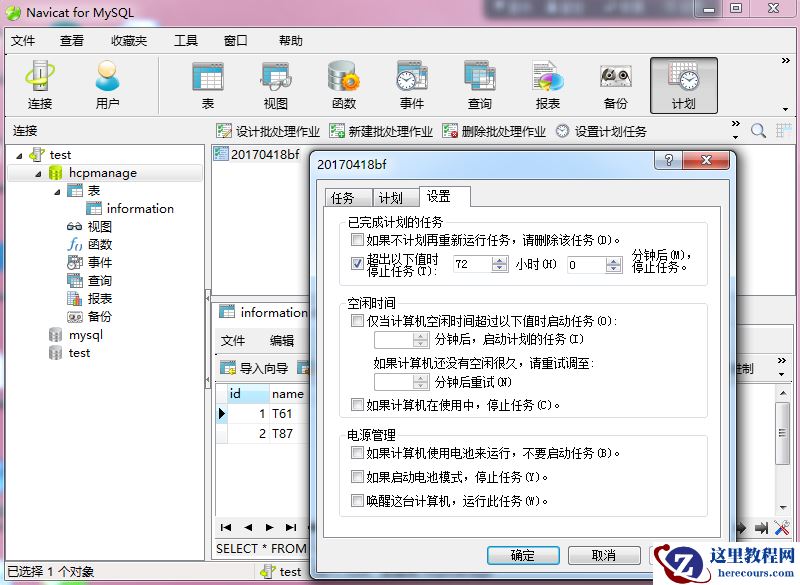This screenshot has height=585, width=800.
Task: Select the 函数 function toolbar icon
Action: click(343, 85)
